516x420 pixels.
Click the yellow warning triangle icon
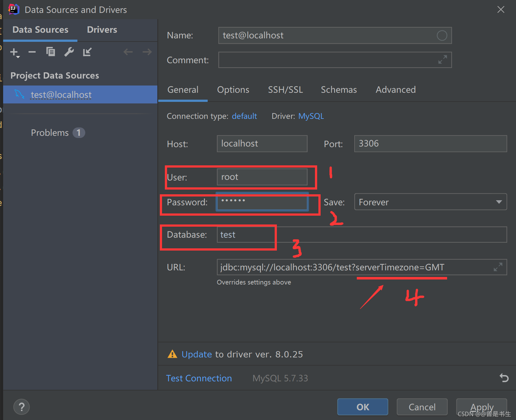tap(172, 354)
